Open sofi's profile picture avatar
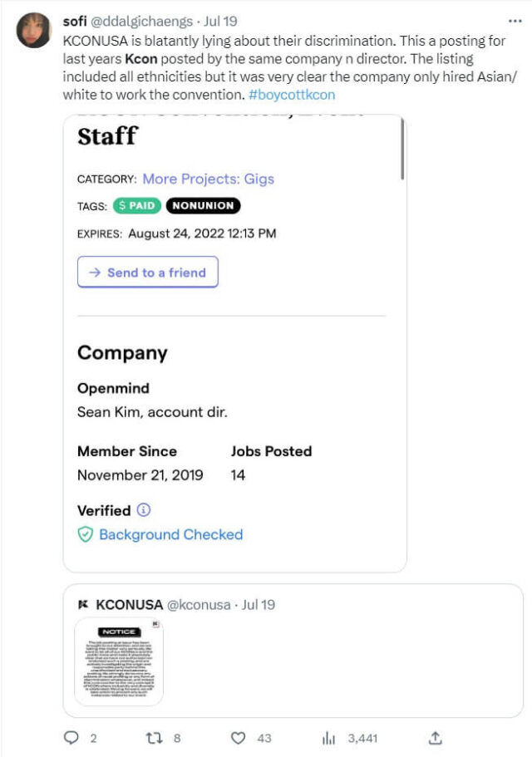This screenshot has height=757, width=532. [33, 31]
